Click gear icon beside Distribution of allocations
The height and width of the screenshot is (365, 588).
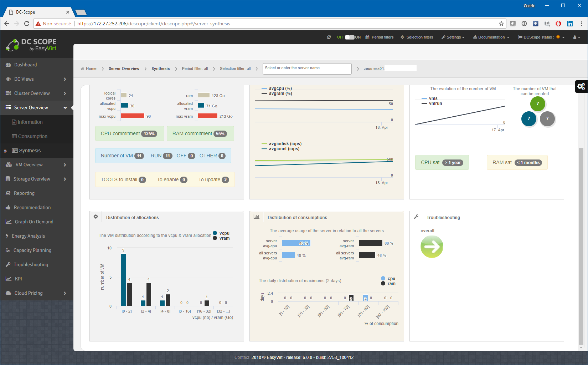96,217
